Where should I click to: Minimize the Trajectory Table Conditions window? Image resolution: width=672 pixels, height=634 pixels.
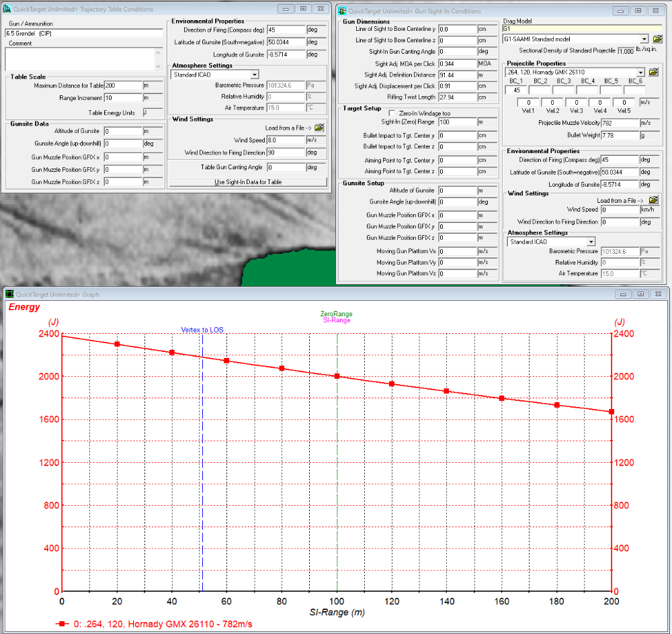(x=286, y=9)
